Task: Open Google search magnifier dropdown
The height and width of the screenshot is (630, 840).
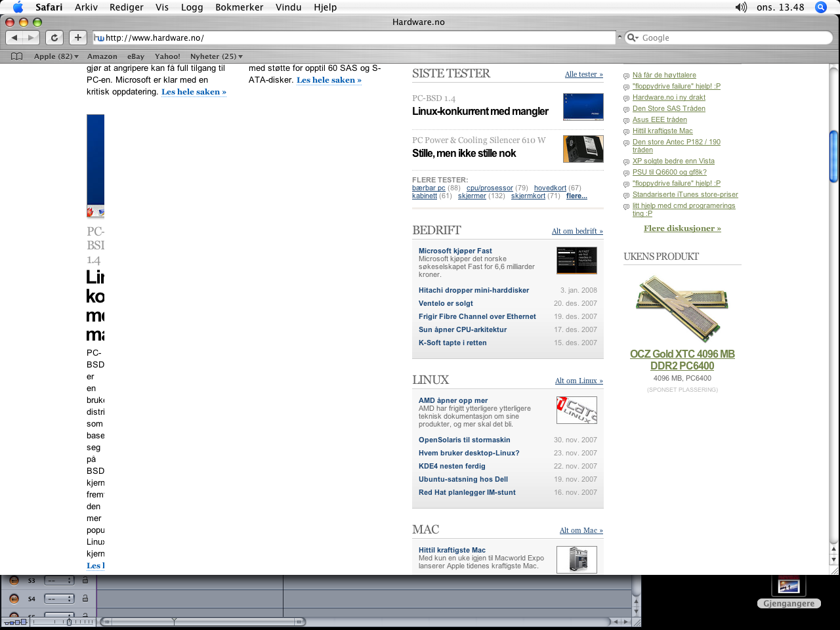Action: [x=633, y=38]
